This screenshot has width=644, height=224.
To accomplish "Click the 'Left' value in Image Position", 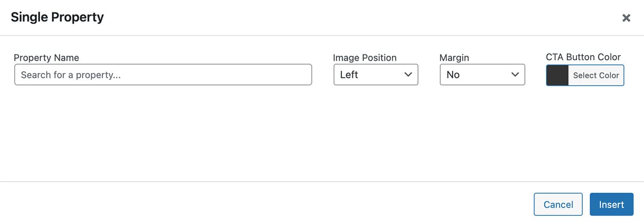I will coord(349,75).
